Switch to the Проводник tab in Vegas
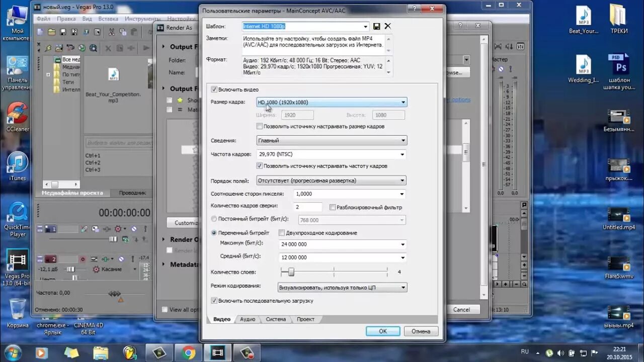This screenshot has width=644, height=362. (x=132, y=193)
